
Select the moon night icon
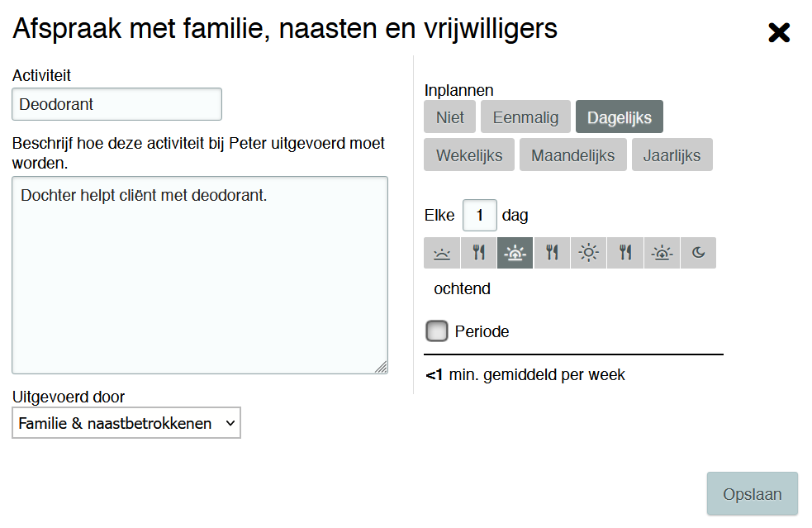tap(699, 253)
